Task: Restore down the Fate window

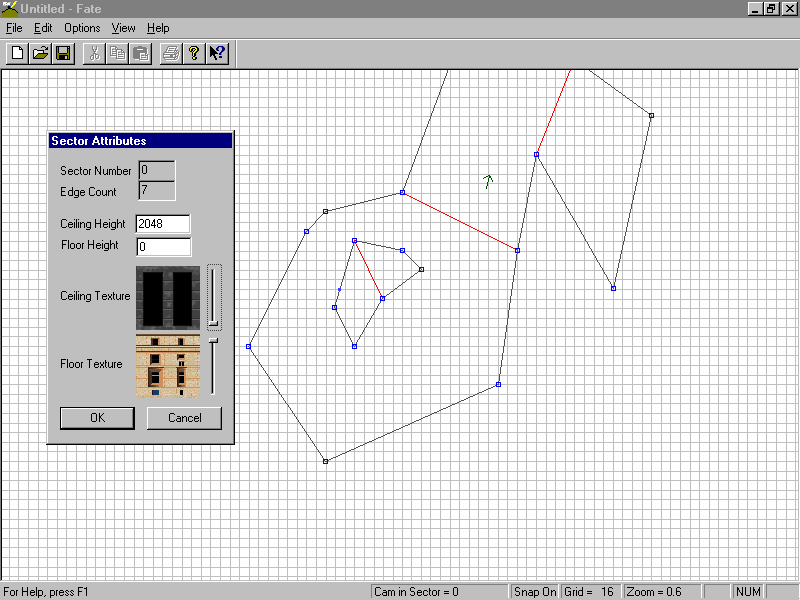Action: 771,9
